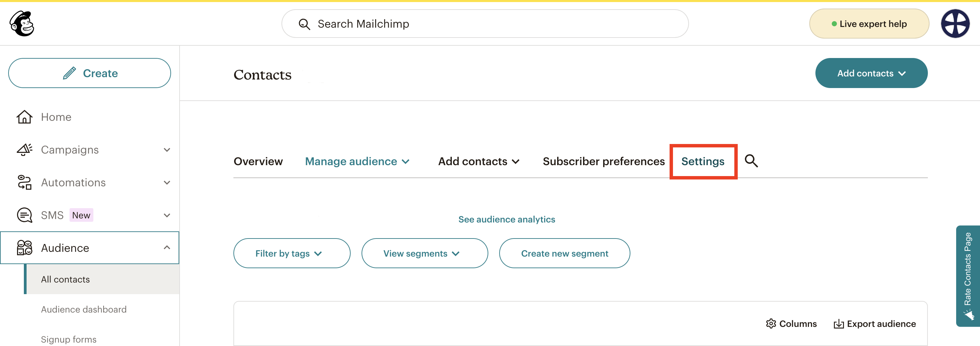Image resolution: width=980 pixels, height=346 pixels.
Task: Open the Rate Contacts Page feedback tab
Action: tap(968, 276)
